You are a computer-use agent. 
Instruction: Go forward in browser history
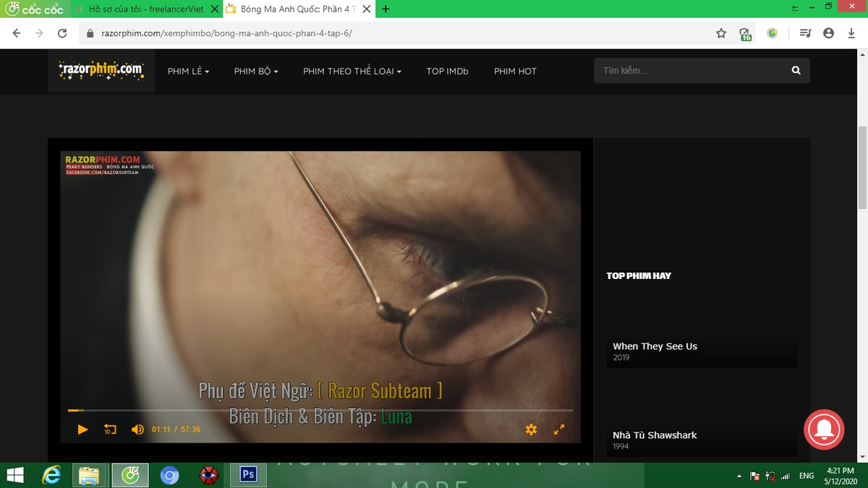click(x=39, y=33)
